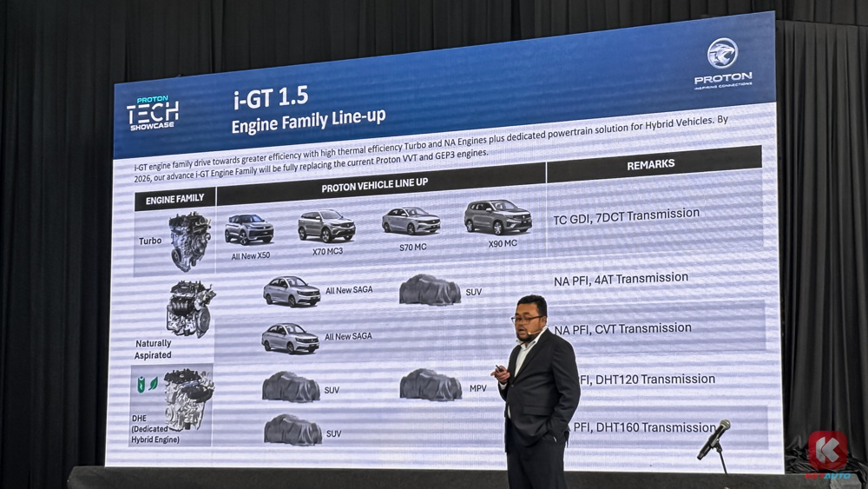Click the green hybrid leaf icons
This screenshot has height=489, width=868.
(x=147, y=383)
